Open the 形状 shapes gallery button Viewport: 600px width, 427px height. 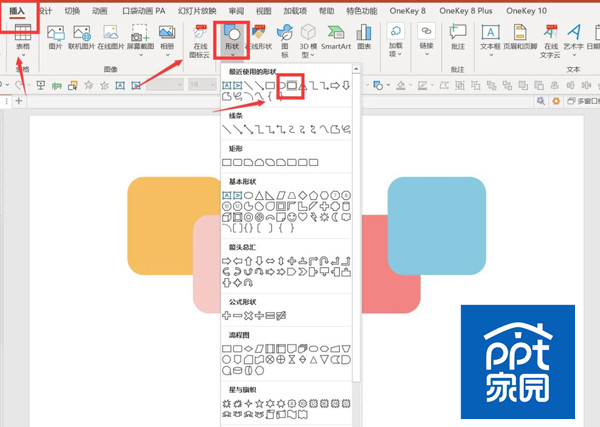[232, 40]
